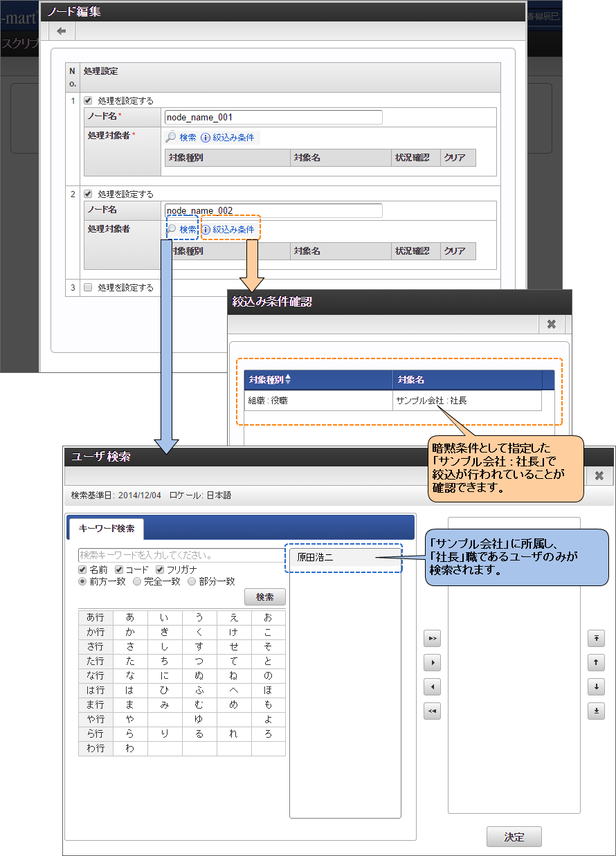
Task: Click the 絞込み条件 info icon for node_name_001
Action: (205, 138)
